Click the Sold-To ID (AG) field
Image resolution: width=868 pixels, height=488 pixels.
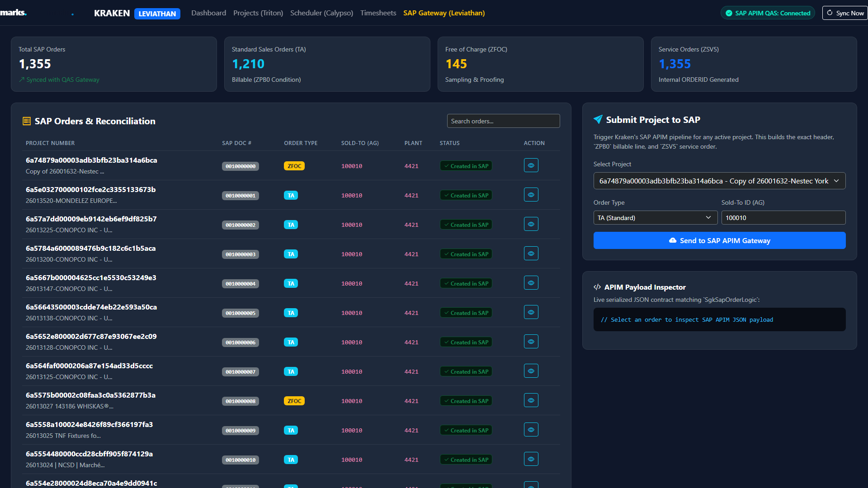tap(783, 218)
